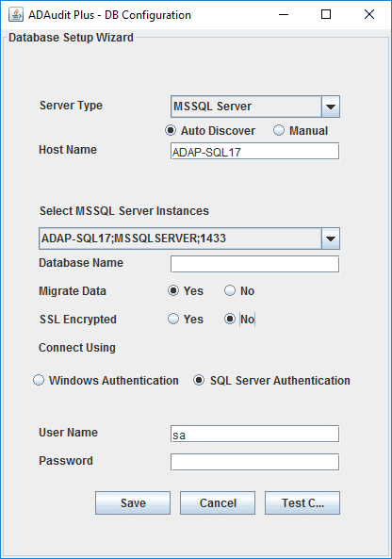Focus the User Name field

point(254,434)
